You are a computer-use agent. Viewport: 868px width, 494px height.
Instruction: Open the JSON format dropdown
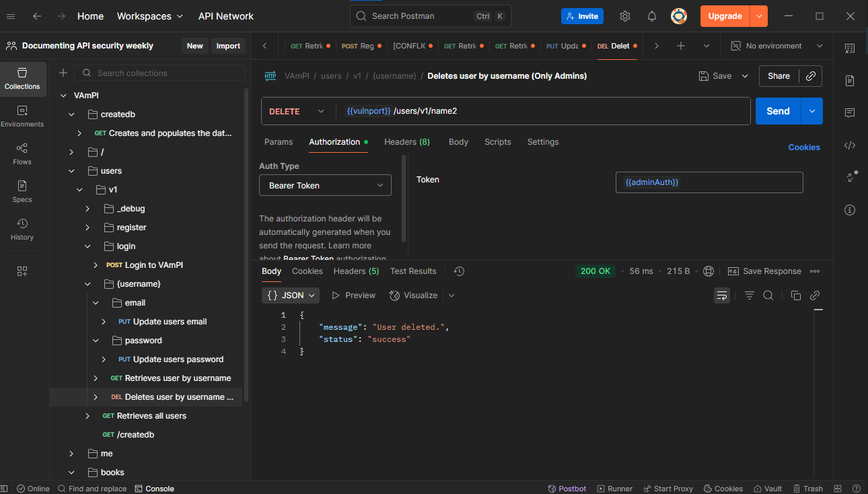point(291,295)
